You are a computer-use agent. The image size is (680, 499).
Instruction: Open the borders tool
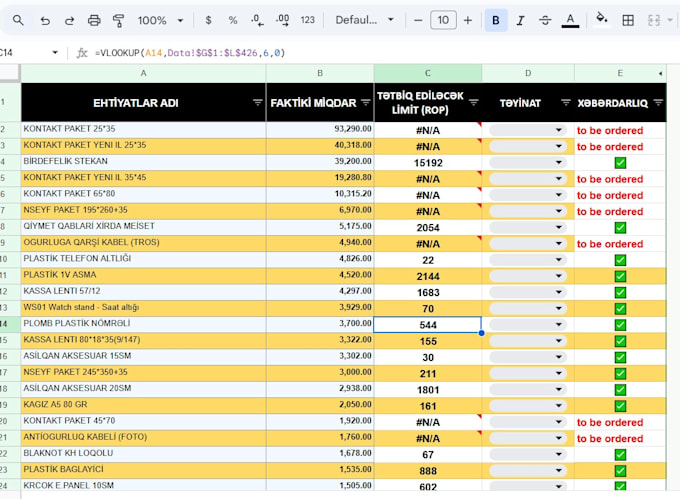pyautogui.click(x=628, y=20)
